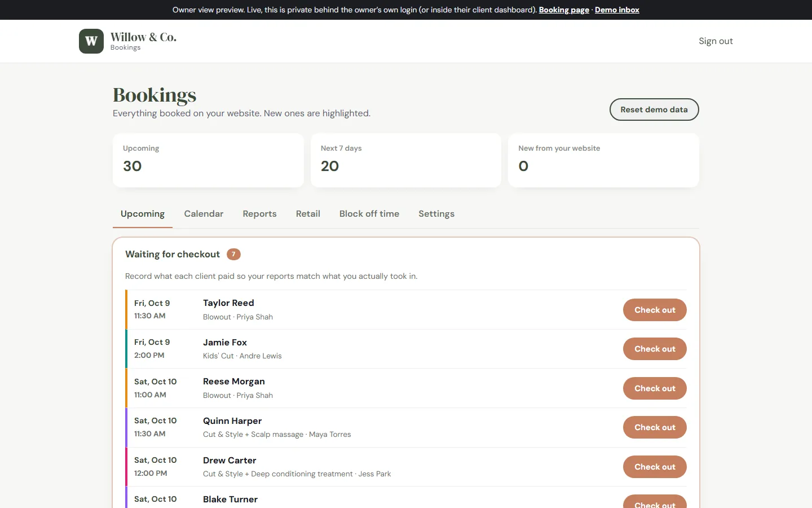The width and height of the screenshot is (812, 508).
Task: Check out Quinn Harper's booking
Action: tap(655, 427)
